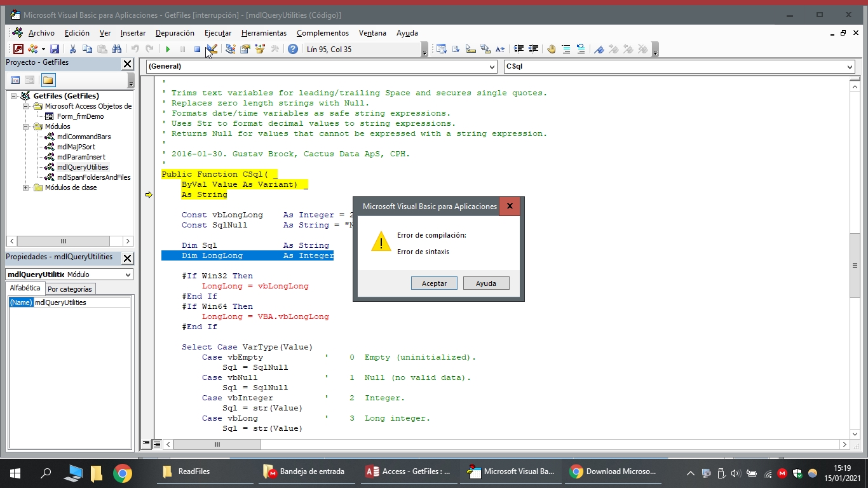Click the Quick Info icon
The image size is (868, 488).
click(471, 49)
